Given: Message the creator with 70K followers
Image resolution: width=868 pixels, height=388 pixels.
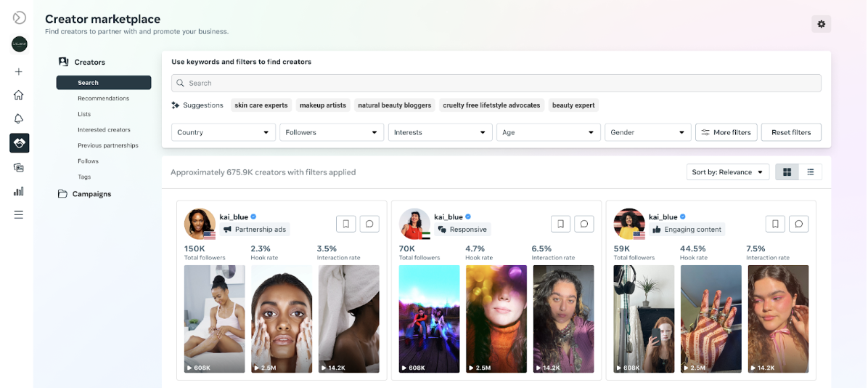Looking at the screenshot, I should tap(584, 224).
